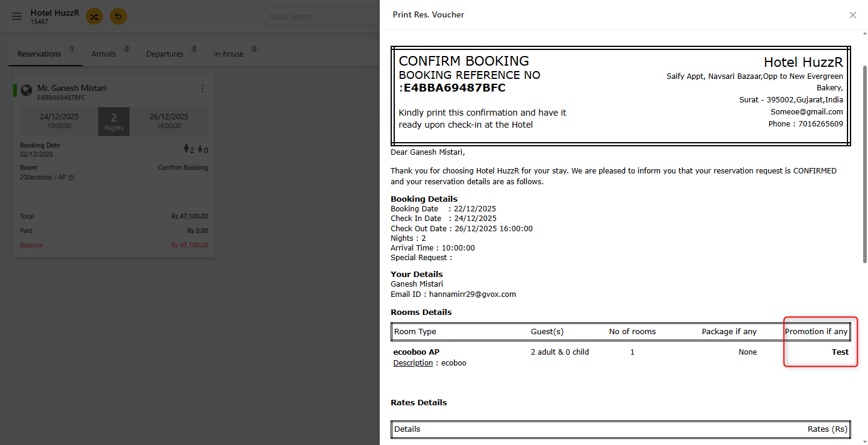Click the globe icon beside Mr. Ganesh Mistari

tap(27, 90)
